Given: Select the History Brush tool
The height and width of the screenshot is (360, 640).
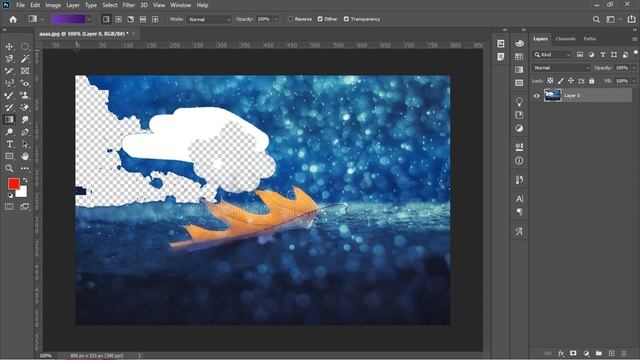Looking at the screenshot, I should pyautogui.click(x=9, y=108).
